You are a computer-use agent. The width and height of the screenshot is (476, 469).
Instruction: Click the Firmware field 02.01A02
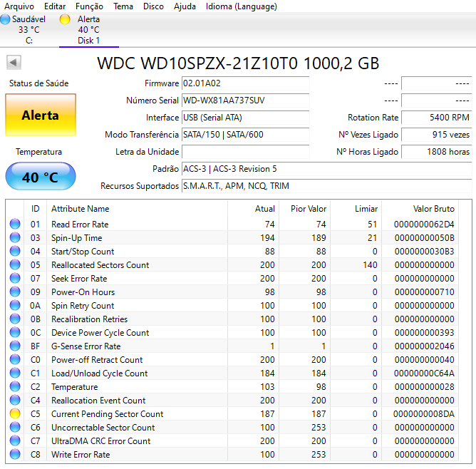pos(245,83)
